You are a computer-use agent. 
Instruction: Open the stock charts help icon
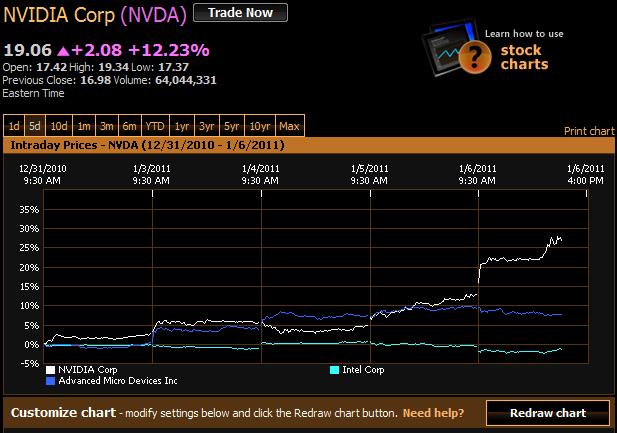(x=475, y=57)
